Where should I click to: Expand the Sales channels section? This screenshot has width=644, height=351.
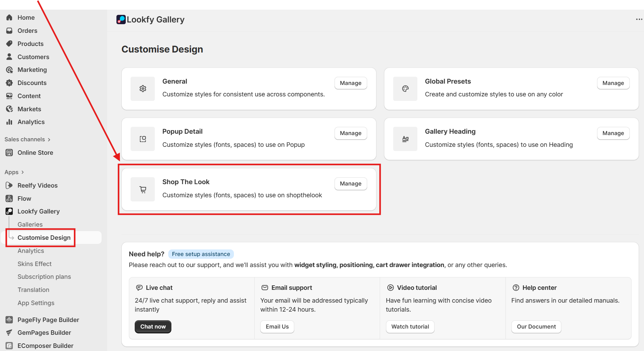click(49, 140)
